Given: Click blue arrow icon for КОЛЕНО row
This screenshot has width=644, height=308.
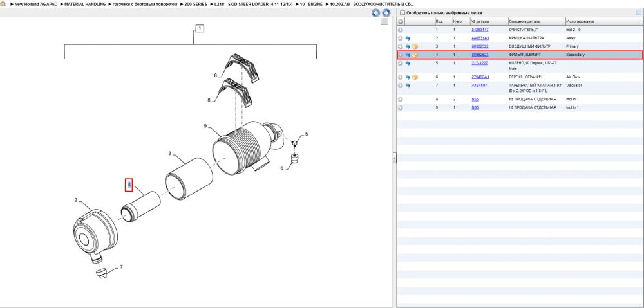Looking at the screenshot, I should tap(408, 64).
